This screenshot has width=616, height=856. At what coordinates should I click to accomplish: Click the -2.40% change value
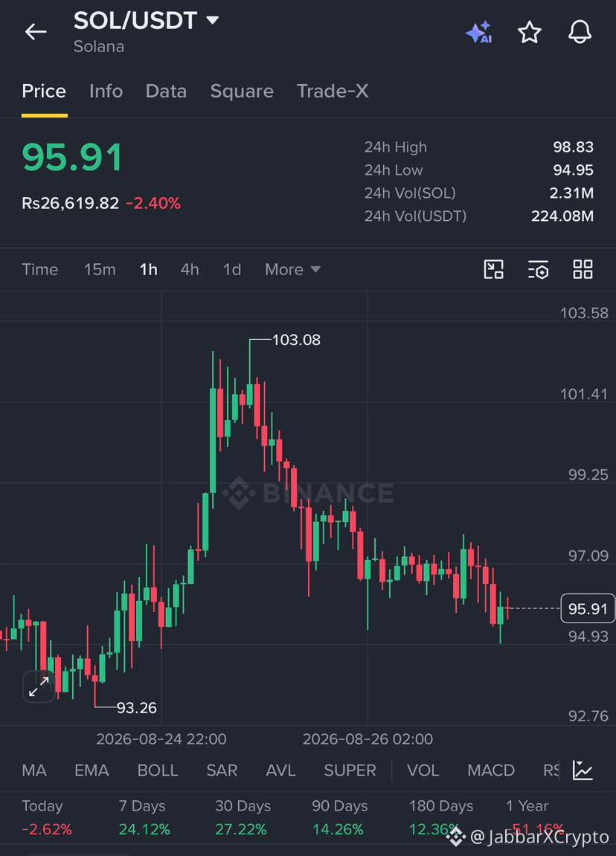tap(153, 204)
